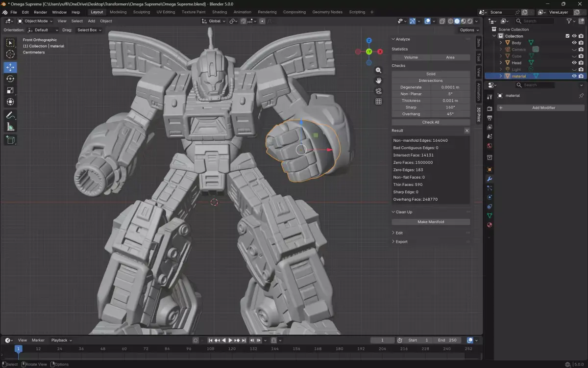This screenshot has height=368, width=588.
Task: Collapse the Clean Up section
Action: (x=403, y=212)
